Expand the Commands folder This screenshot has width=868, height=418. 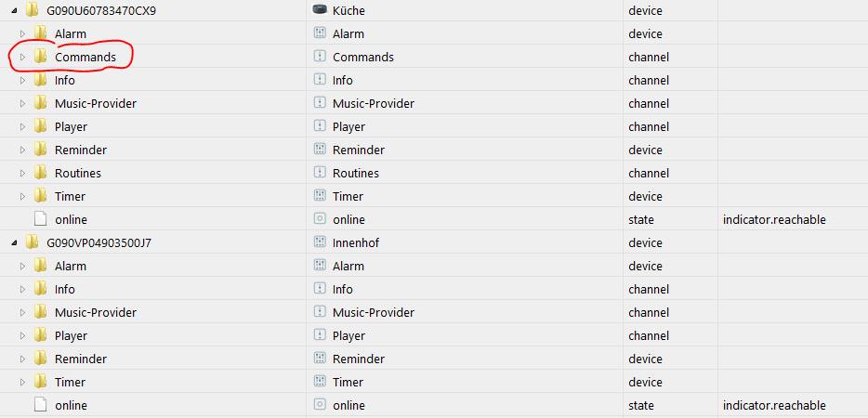(23, 57)
